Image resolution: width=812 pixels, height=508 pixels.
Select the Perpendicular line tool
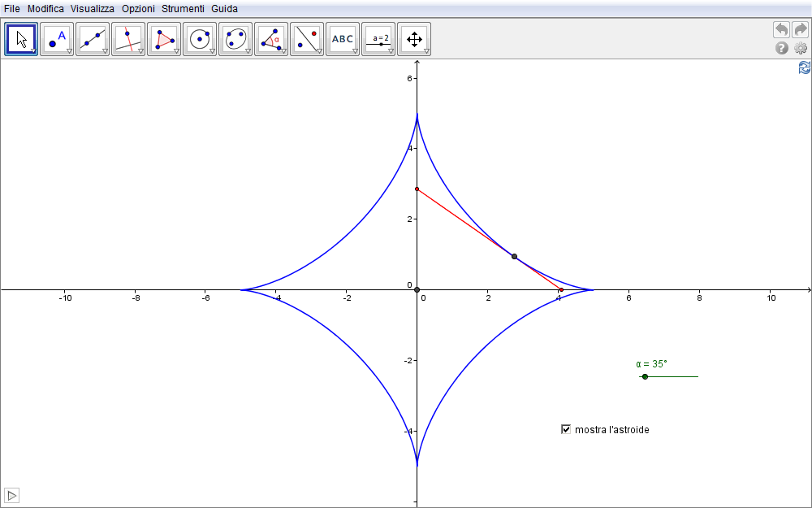[128, 39]
